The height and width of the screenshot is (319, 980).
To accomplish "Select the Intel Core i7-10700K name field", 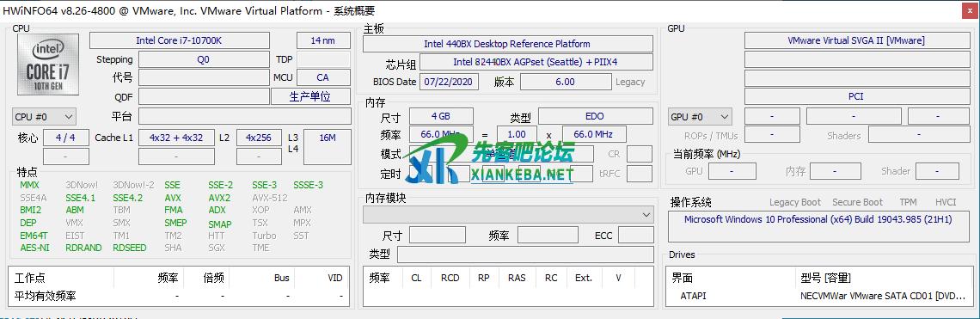I will 180,40.
